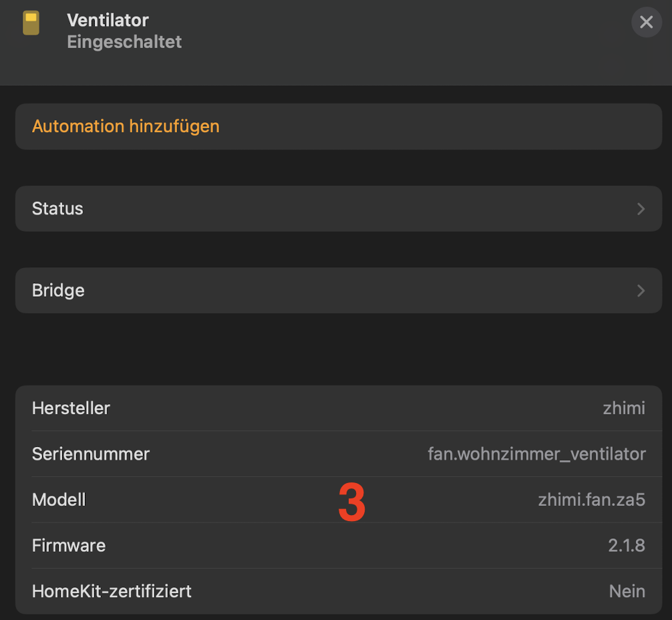
Task: Click the Bridge row arrow icon
Action: click(x=641, y=291)
